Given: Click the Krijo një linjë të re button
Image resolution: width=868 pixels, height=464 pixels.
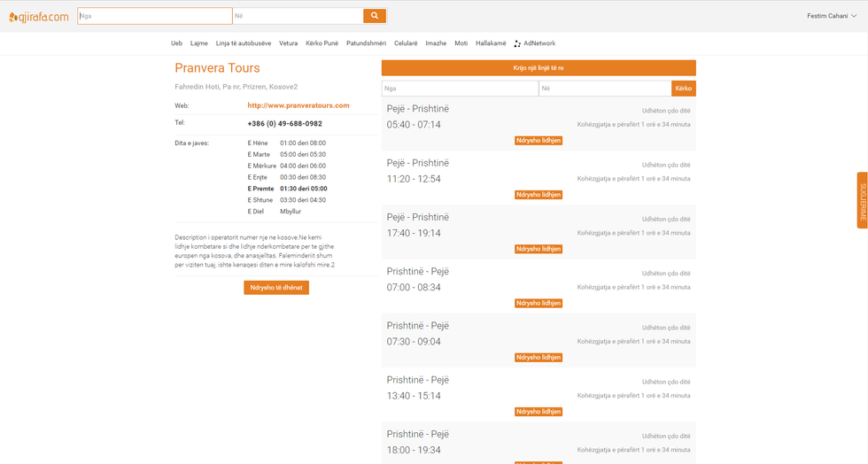Looking at the screenshot, I should coord(539,67).
